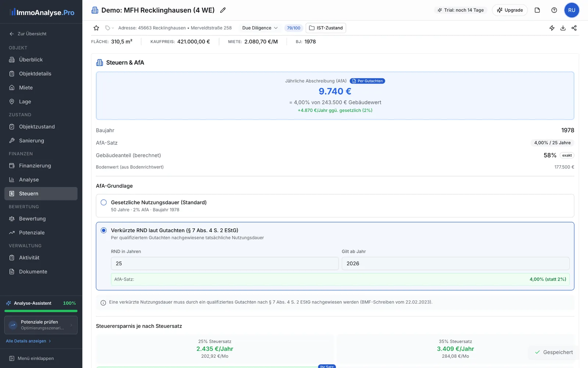
Task: Open the Due Diligence status dropdown
Action: [260, 28]
